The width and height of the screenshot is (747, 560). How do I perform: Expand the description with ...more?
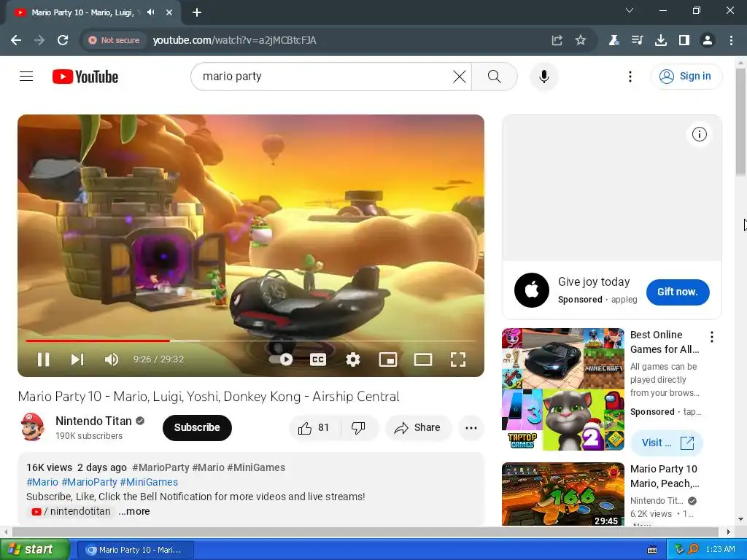[x=134, y=511]
